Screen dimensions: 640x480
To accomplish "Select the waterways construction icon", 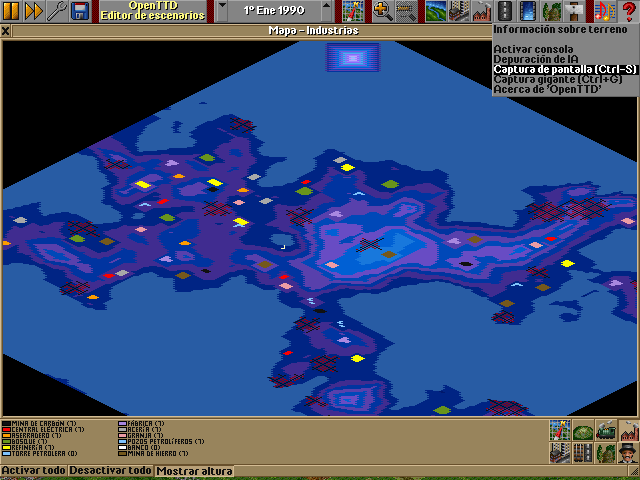I will coord(528,11).
